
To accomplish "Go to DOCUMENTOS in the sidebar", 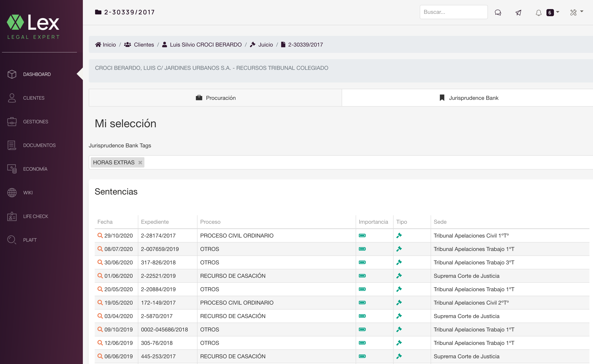I will (39, 145).
